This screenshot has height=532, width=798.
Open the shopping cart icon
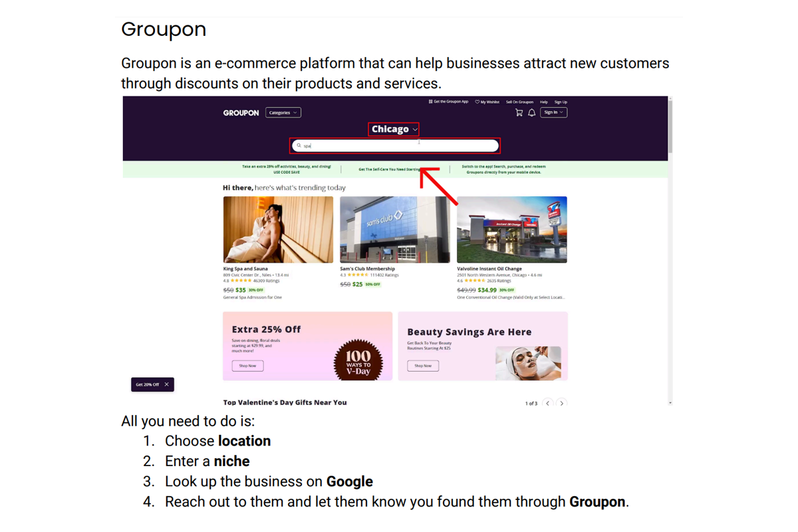519,112
